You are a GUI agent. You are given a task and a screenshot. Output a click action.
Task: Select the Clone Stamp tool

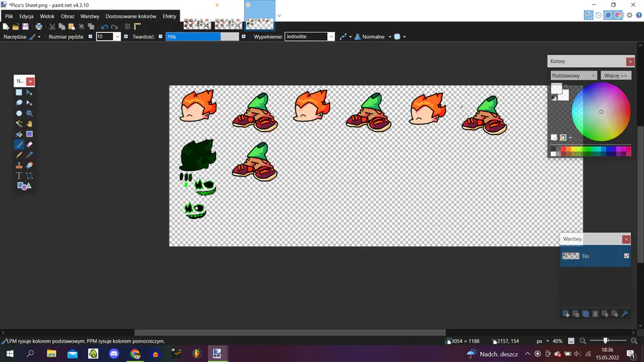click(19, 165)
